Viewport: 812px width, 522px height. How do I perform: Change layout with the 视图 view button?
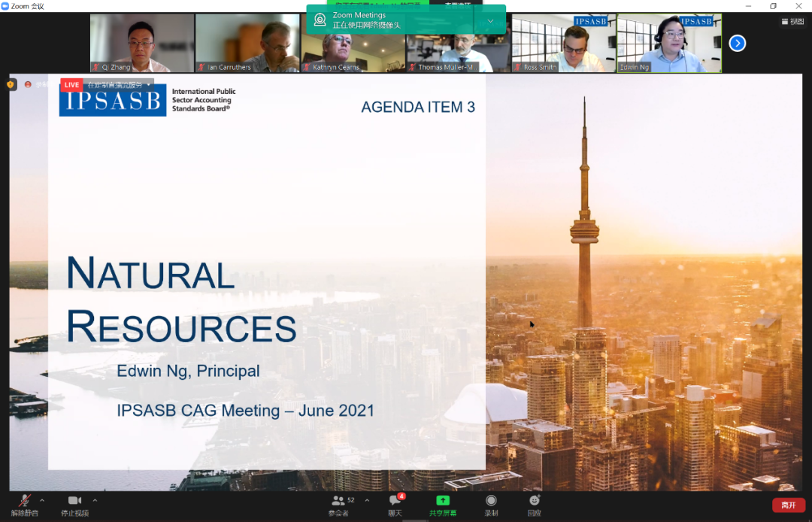click(792, 21)
